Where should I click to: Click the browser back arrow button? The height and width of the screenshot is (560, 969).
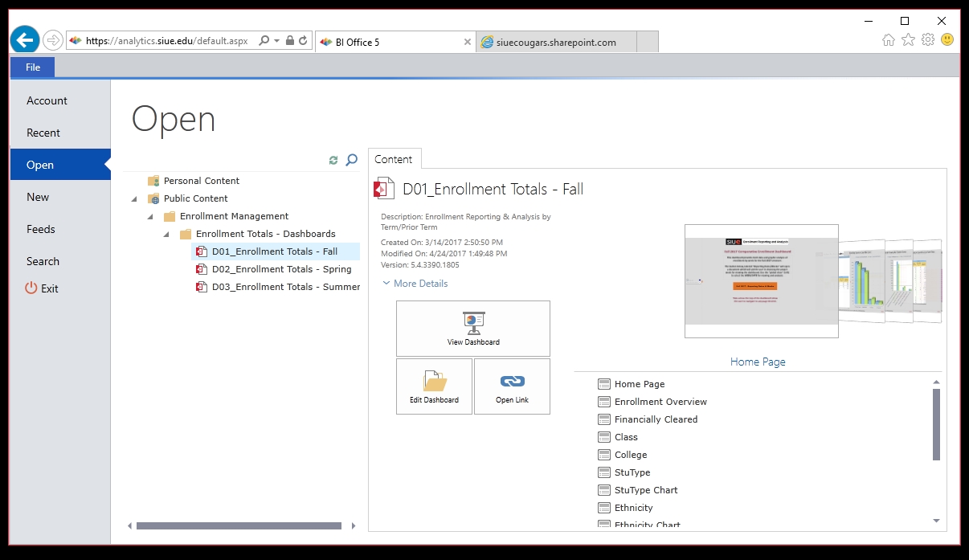25,40
